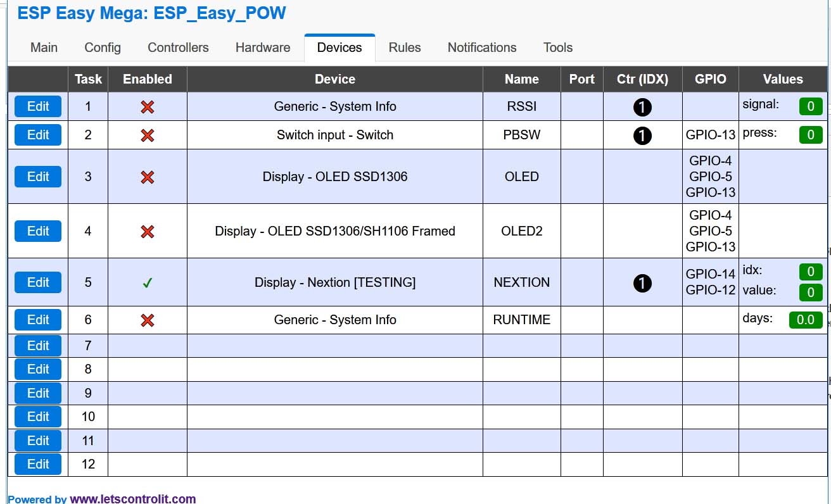Edit task 1 System Info RSSI

(38, 106)
